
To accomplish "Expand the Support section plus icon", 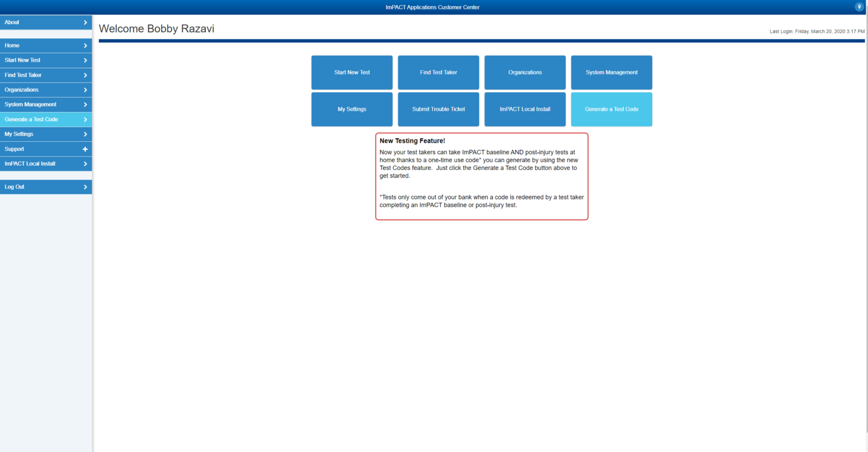I will pos(85,149).
